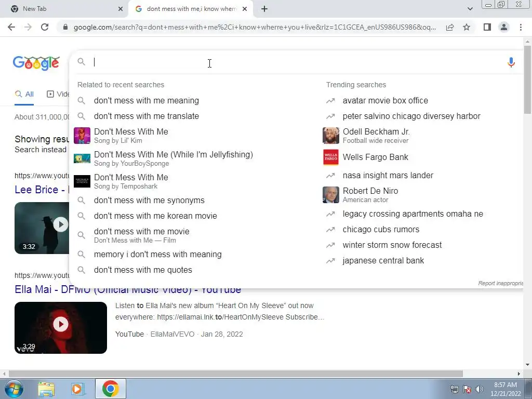The width and height of the screenshot is (532, 399).
Task: Reload the page with refresh icon
Action: [45, 27]
